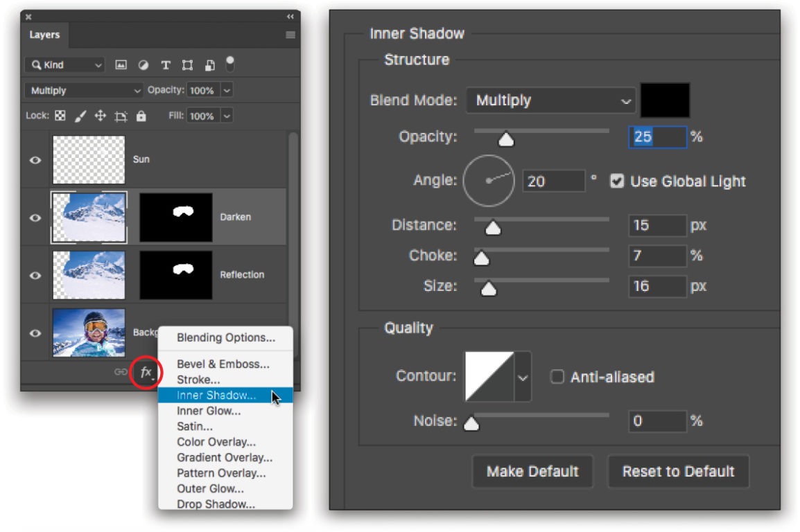Viewport: 800px width, 532px height.
Task: Enable Anti-aliased for the contour
Action: (557, 377)
